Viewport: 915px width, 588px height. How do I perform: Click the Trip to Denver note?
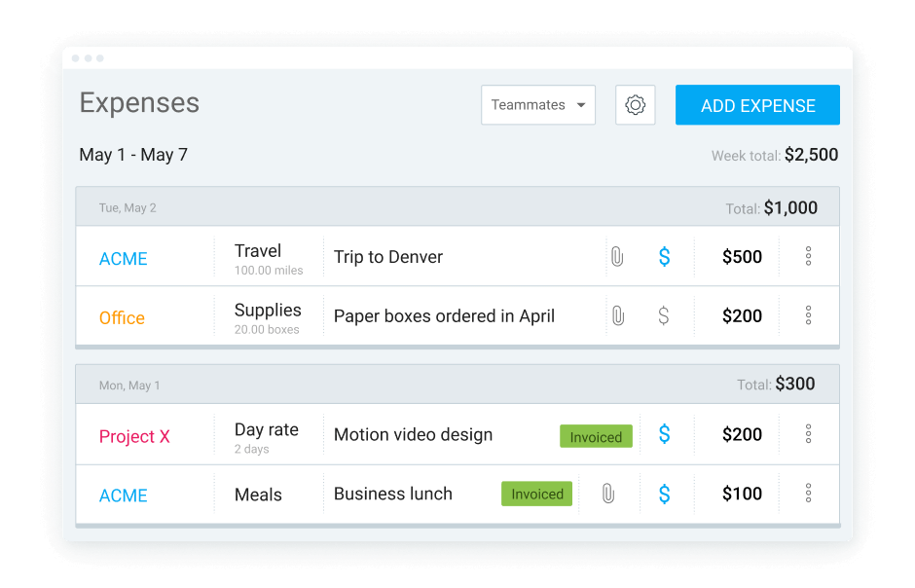[388, 257]
